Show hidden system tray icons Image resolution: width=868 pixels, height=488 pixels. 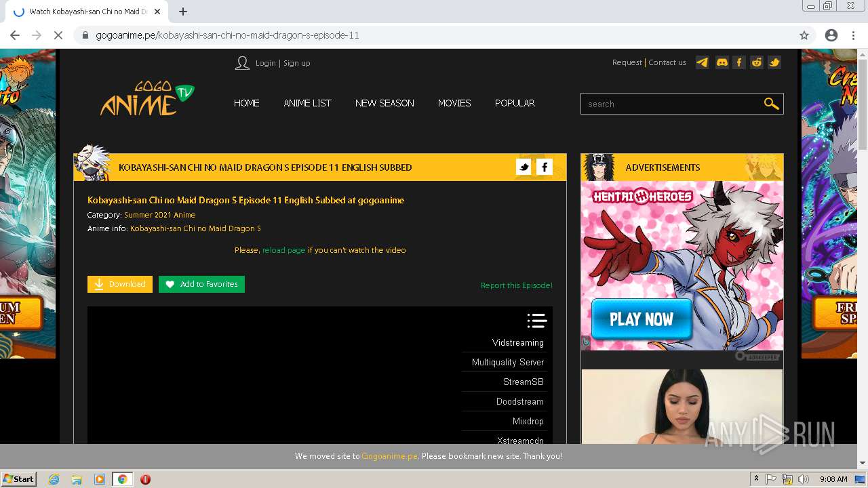[757, 479]
